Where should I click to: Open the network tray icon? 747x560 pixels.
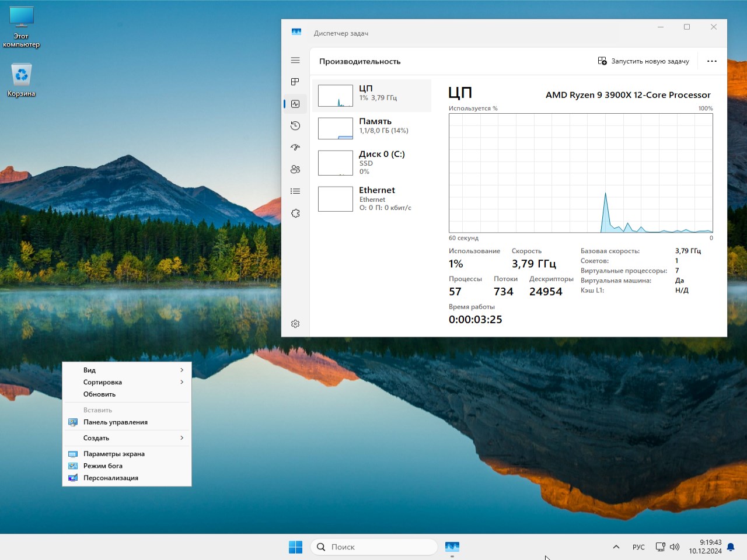pyautogui.click(x=660, y=547)
